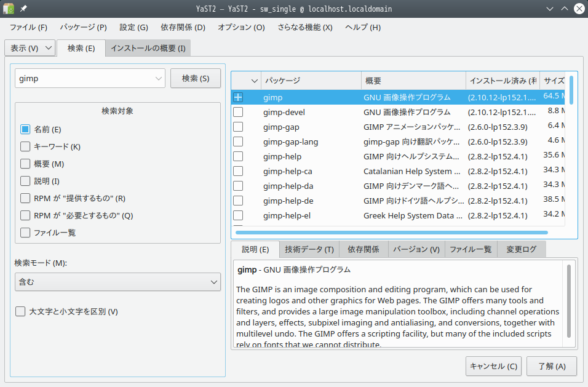Screen dimensions: 588x387
Task: Sort by インストール済み column header
Action: click(x=503, y=81)
